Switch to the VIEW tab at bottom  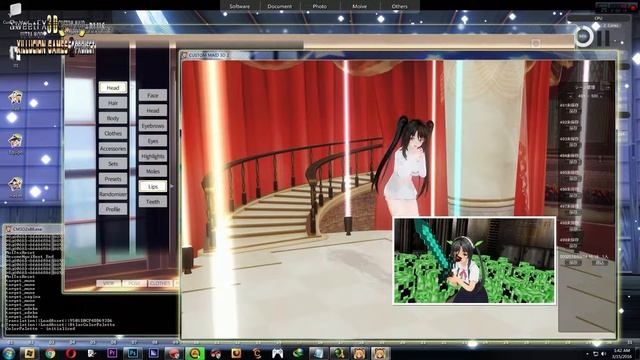pyautogui.click(x=109, y=283)
